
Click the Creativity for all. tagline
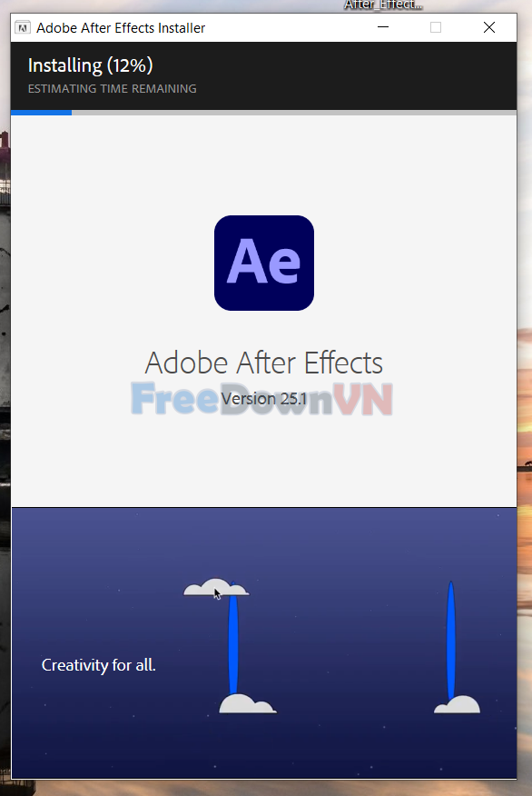tap(98, 665)
